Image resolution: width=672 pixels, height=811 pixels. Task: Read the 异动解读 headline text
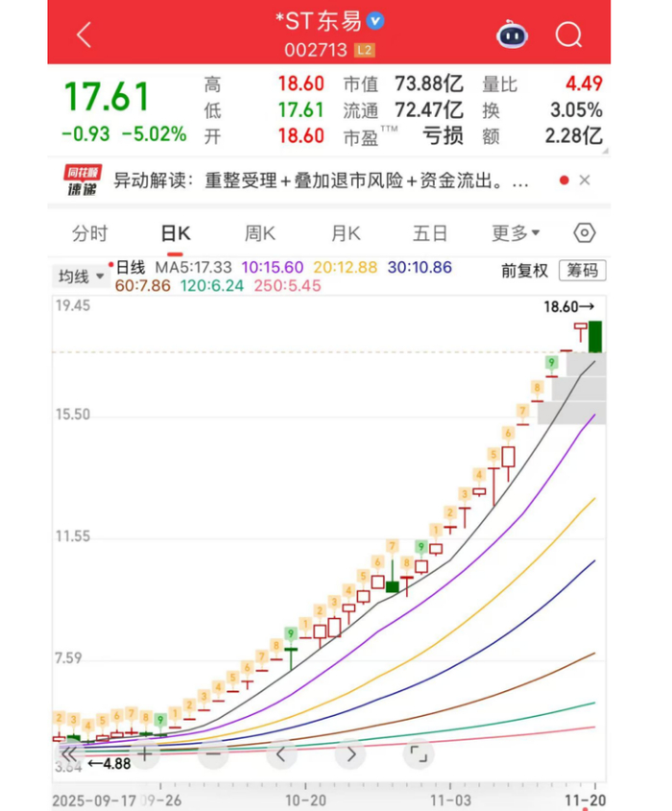321,180
